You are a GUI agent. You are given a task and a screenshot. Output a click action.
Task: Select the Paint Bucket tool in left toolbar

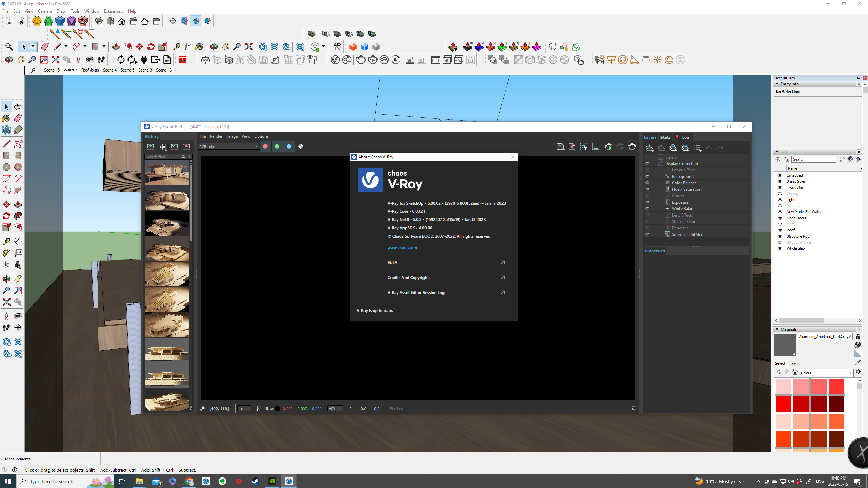(6, 118)
